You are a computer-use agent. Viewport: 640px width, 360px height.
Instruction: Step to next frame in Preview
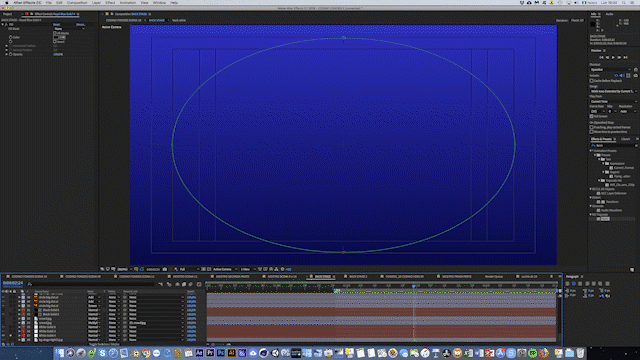(619, 58)
